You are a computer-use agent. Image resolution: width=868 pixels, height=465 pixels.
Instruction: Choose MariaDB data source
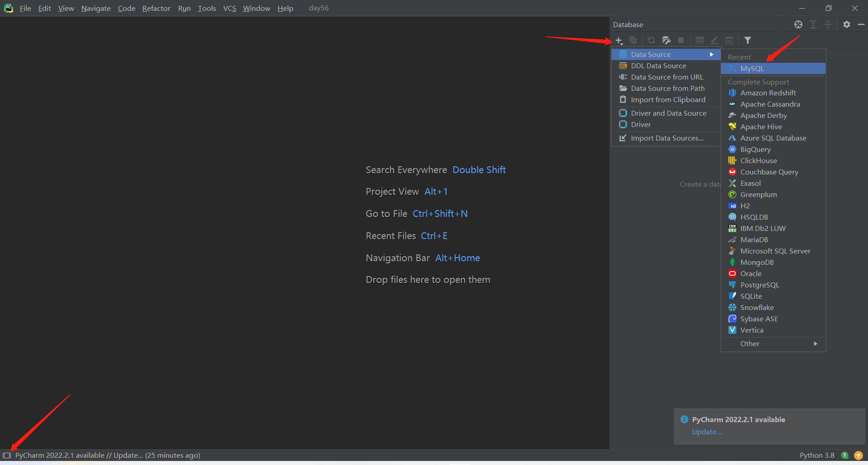(x=773, y=240)
